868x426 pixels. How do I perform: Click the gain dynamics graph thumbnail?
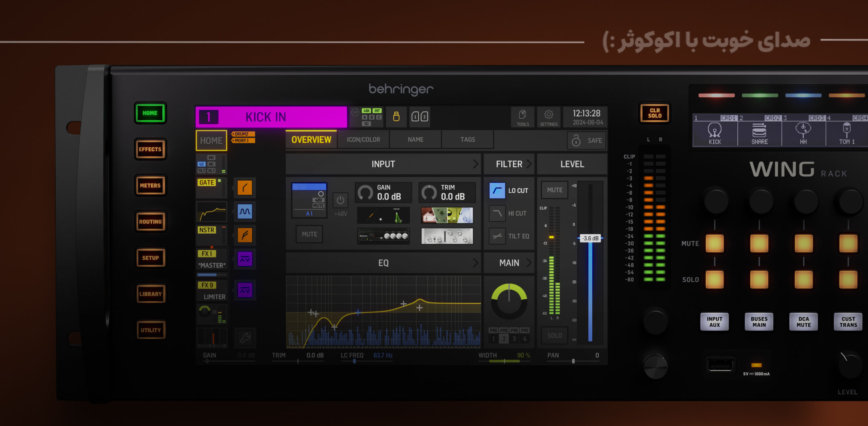pos(383,215)
